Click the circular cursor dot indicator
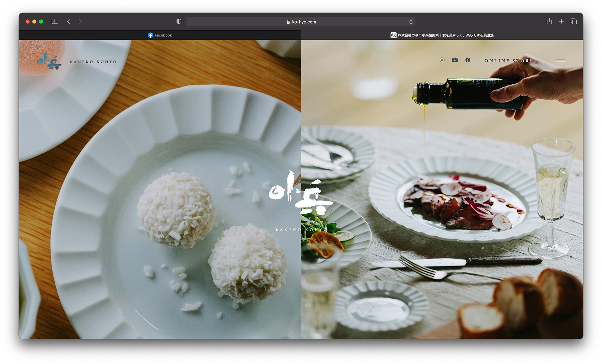This screenshot has width=602, height=364. [483, 248]
